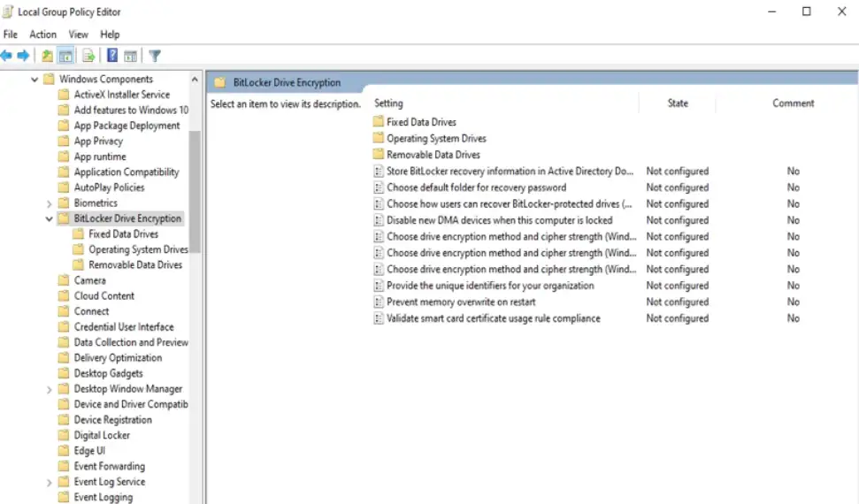Collapse BitLocker Drive Encryption tree node
This screenshot has width=859, height=504.
[50, 218]
